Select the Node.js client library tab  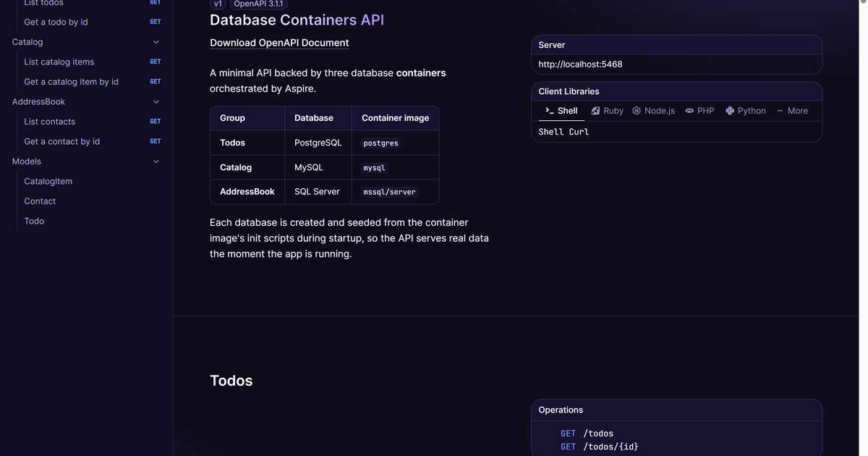[x=653, y=111]
